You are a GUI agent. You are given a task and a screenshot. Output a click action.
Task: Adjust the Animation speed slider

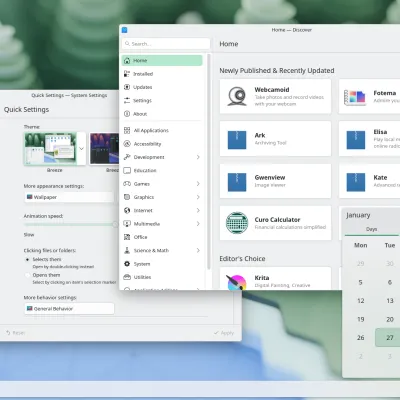[71, 225]
